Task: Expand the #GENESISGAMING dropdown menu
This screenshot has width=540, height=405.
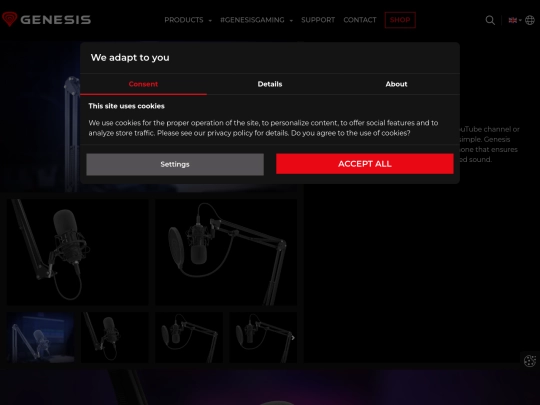Action: [257, 20]
